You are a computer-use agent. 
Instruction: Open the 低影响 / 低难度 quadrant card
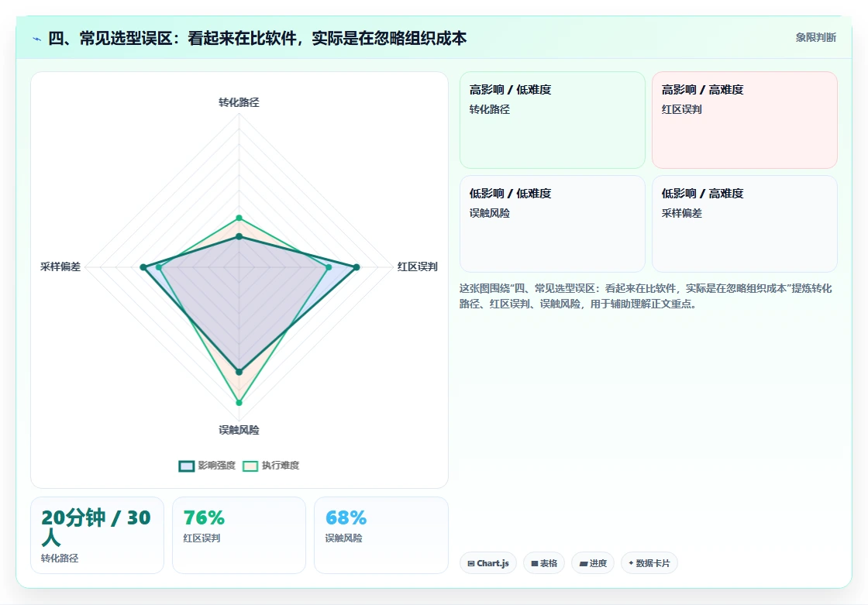pyautogui.click(x=553, y=224)
